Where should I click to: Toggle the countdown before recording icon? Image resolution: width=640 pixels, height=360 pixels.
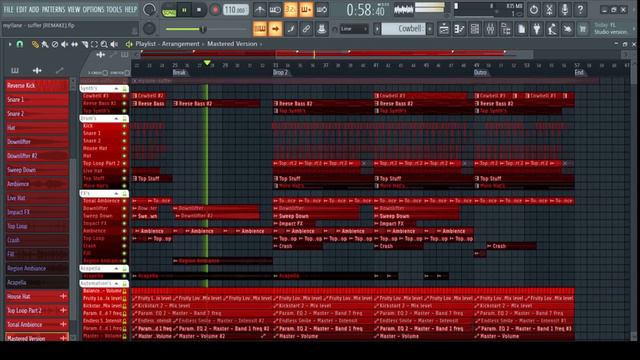pyautogui.click(x=291, y=10)
